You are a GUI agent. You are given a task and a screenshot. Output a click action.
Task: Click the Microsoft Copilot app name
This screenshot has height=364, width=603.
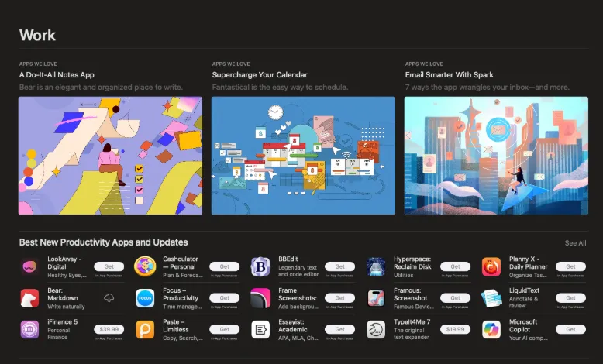coord(523,326)
